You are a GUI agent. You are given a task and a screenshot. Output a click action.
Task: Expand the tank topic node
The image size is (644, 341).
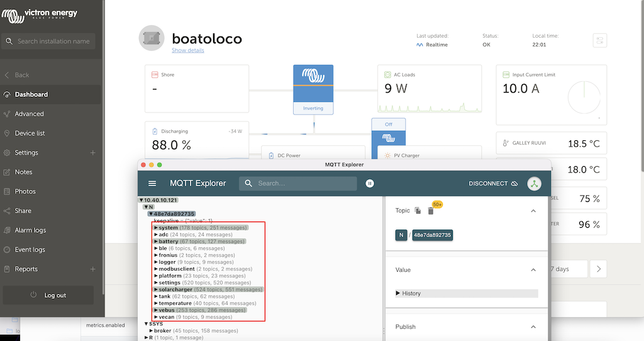(156, 296)
